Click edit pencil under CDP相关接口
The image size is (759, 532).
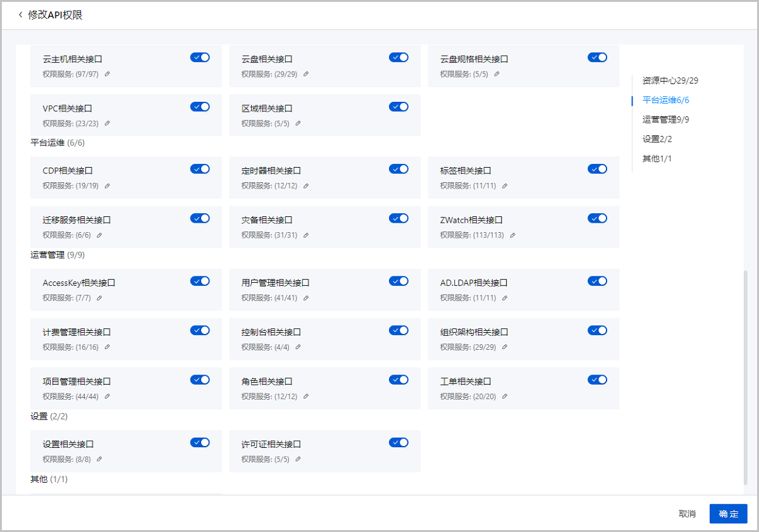[107, 186]
